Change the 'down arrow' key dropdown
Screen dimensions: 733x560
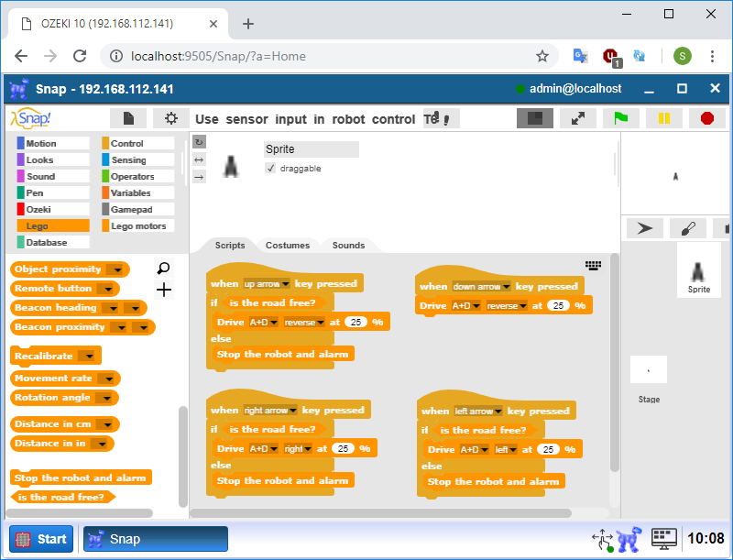482,287
